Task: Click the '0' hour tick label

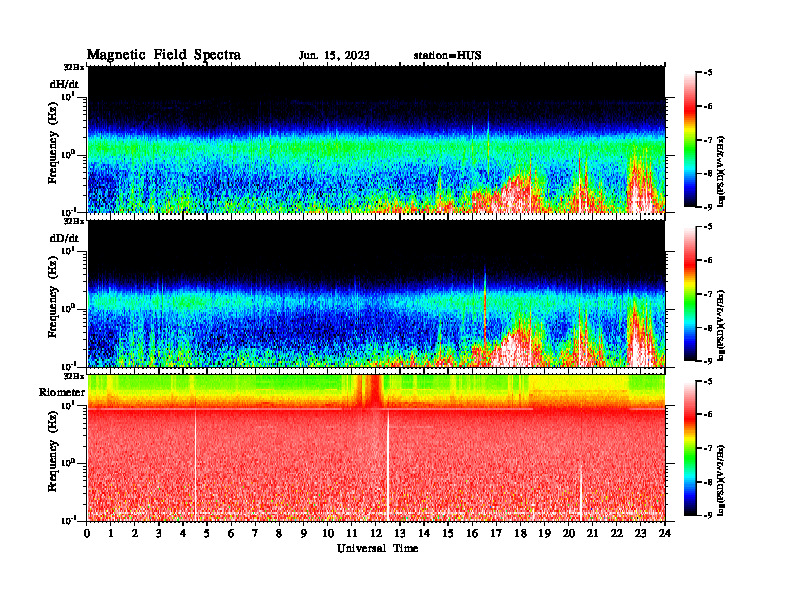Action: pyautogui.click(x=87, y=533)
